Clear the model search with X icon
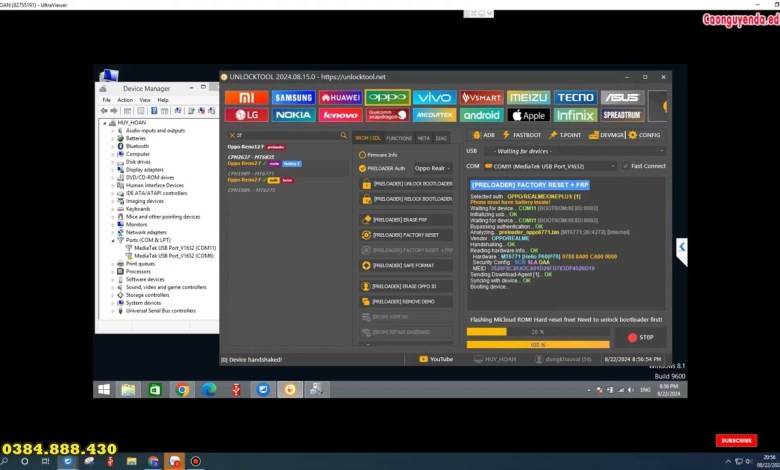 [232, 135]
